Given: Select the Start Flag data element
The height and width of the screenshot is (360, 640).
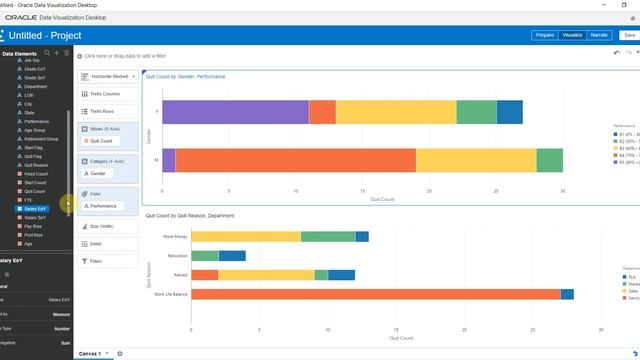Looking at the screenshot, I should pyautogui.click(x=33, y=148).
